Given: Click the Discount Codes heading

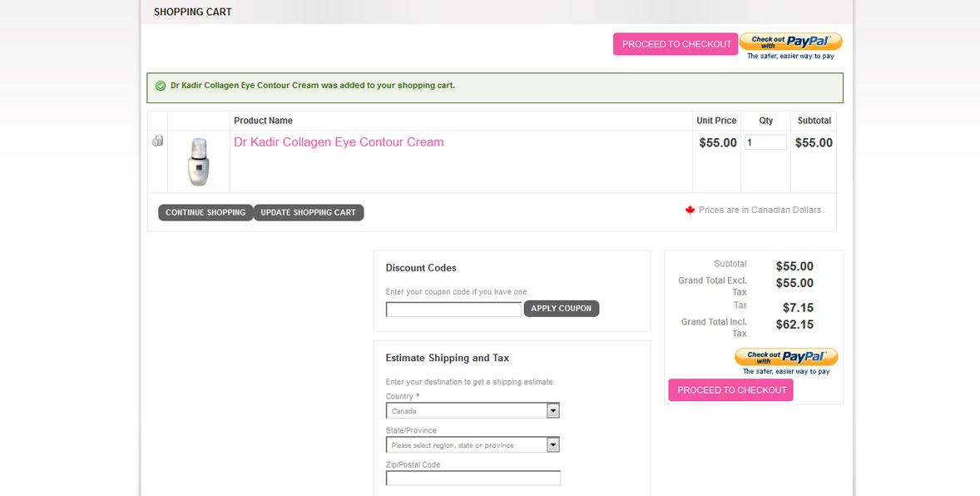Looking at the screenshot, I should [421, 268].
